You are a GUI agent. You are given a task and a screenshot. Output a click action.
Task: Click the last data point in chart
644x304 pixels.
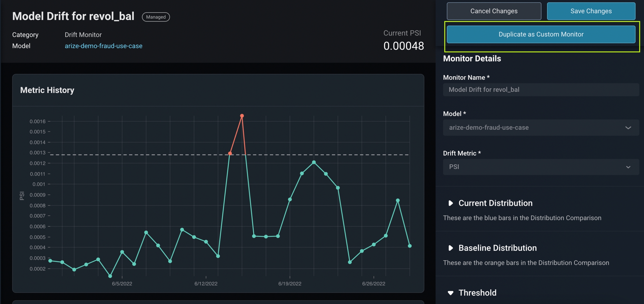[x=409, y=246]
